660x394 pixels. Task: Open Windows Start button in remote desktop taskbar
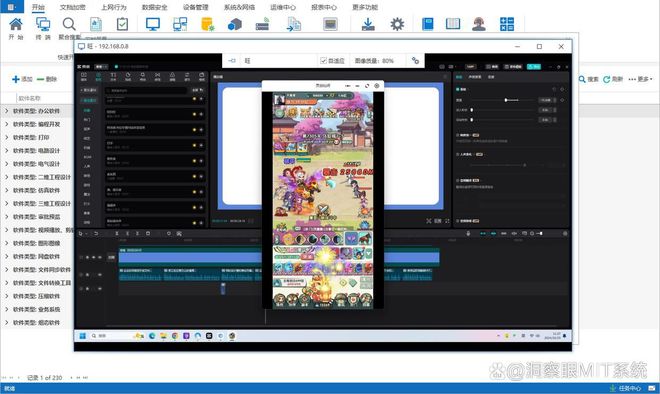pos(82,336)
